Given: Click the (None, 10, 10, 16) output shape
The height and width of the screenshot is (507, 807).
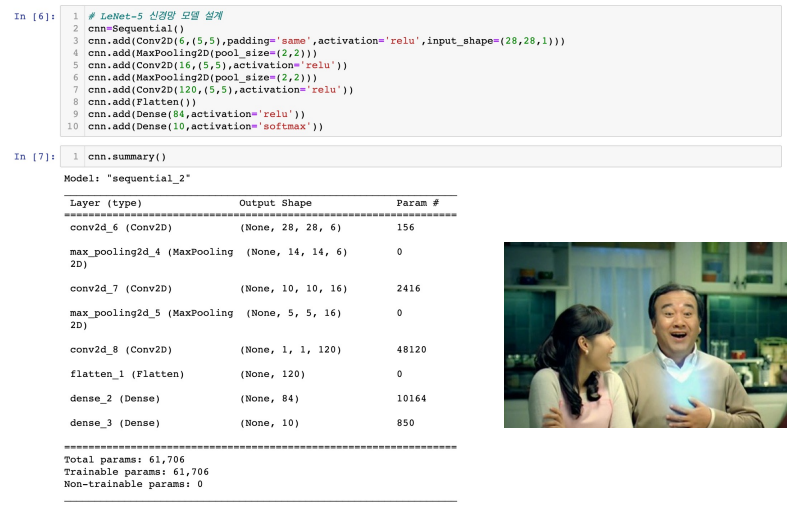Looking at the screenshot, I should [x=293, y=289].
